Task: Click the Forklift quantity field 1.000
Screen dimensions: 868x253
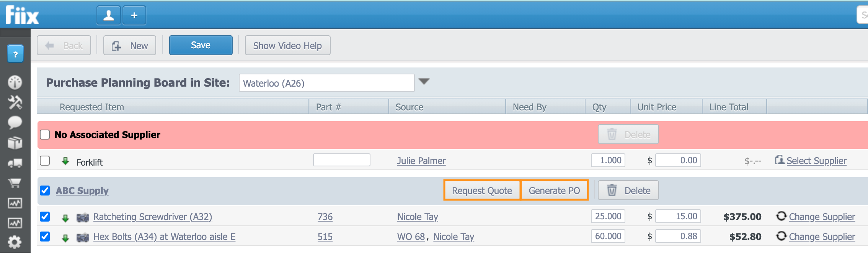Action: tap(608, 160)
